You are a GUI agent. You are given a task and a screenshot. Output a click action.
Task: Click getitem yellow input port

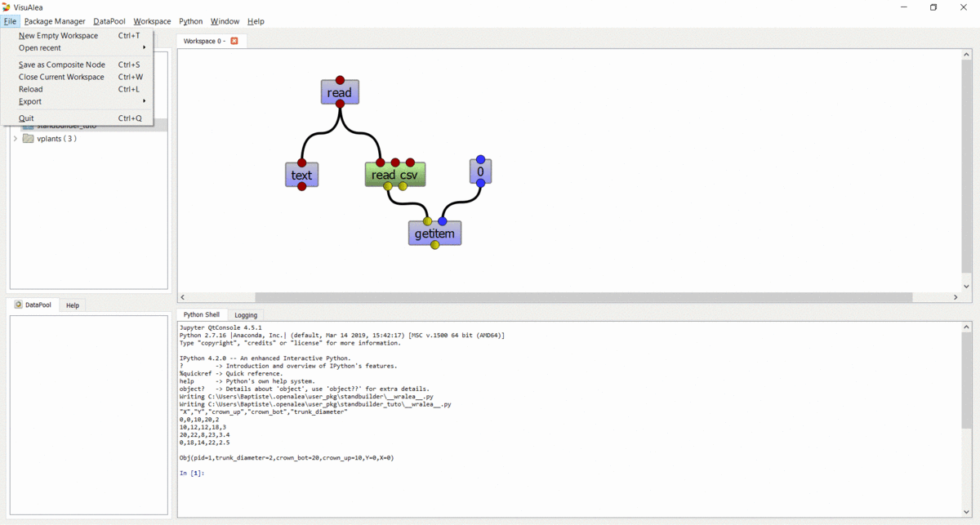coord(427,221)
